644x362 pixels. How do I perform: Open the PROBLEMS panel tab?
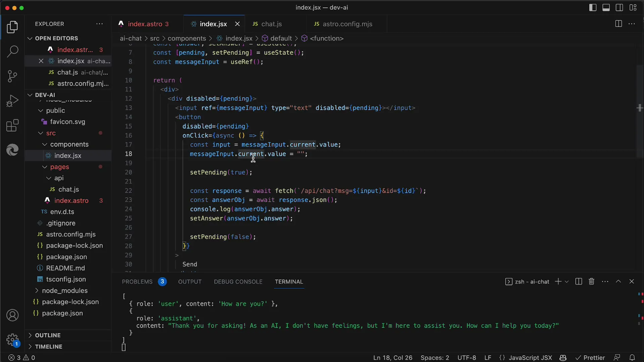137,281
